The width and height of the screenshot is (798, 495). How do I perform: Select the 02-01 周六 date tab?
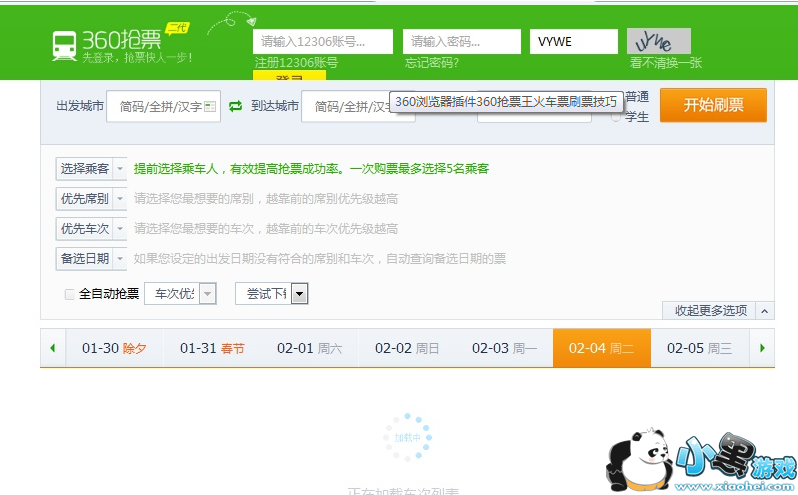[x=309, y=348]
